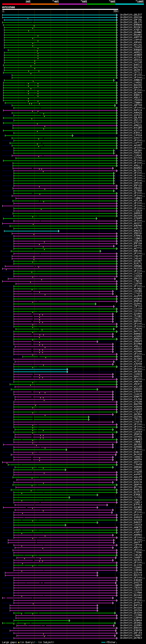Viewport: 146px width, 644px height.
Task: Click the UniRef100_C4Y4A8 label
Action: point(131,597)
